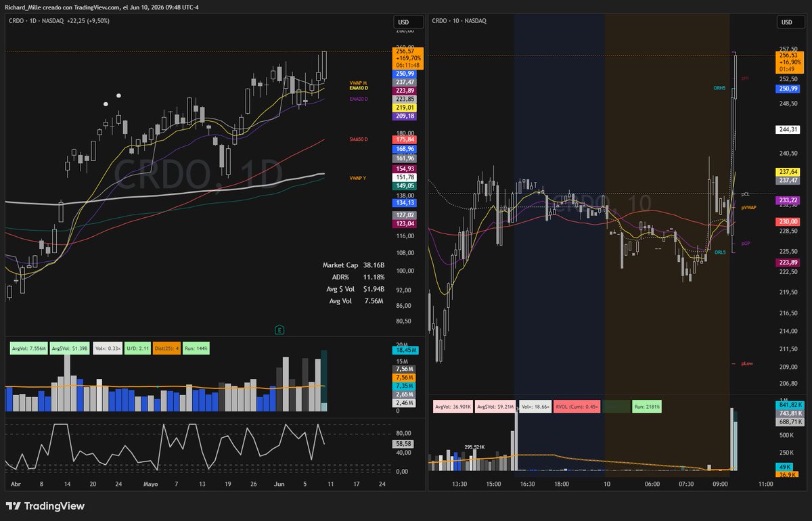
Task: Select the Dist(25): 4 label
Action: [166, 348]
